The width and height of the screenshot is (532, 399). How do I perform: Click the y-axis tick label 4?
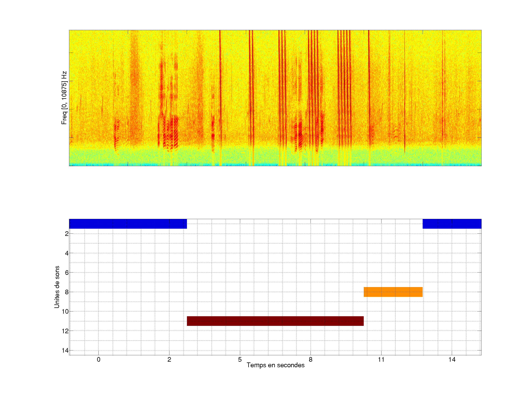pos(67,253)
